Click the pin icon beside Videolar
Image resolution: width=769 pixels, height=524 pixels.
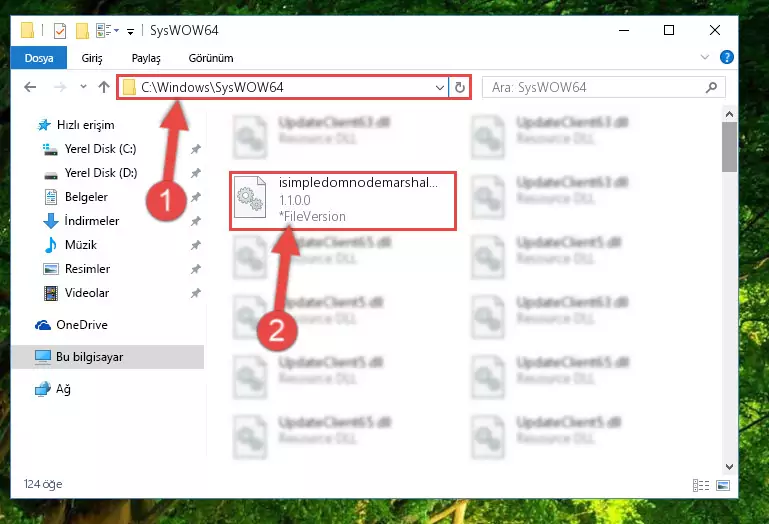(196, 293)
